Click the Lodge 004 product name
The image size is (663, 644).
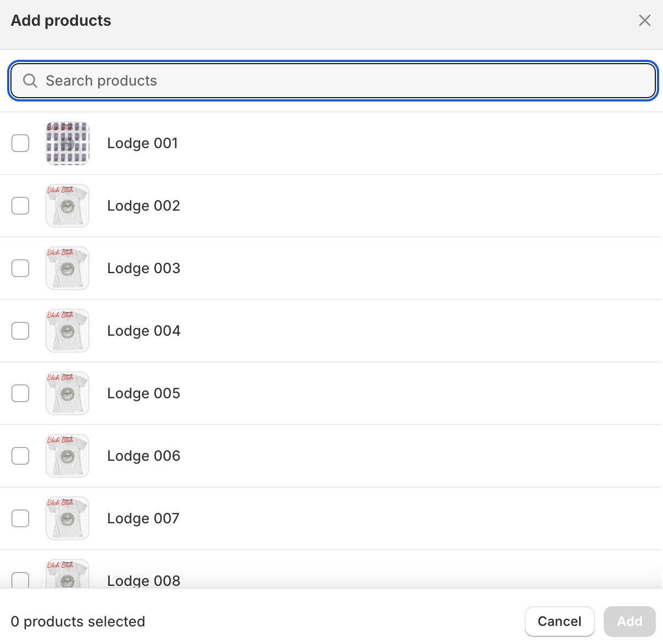[144, 331]
